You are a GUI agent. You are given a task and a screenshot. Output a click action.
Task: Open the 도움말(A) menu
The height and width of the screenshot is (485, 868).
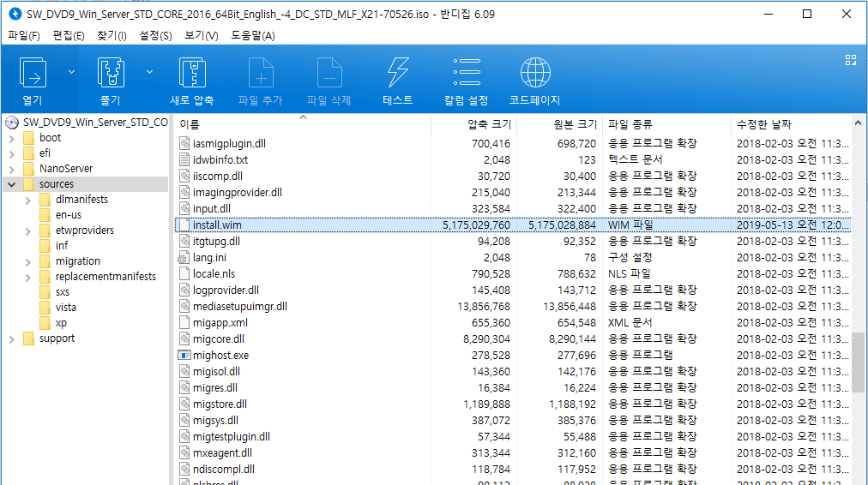tap(252, 35)
